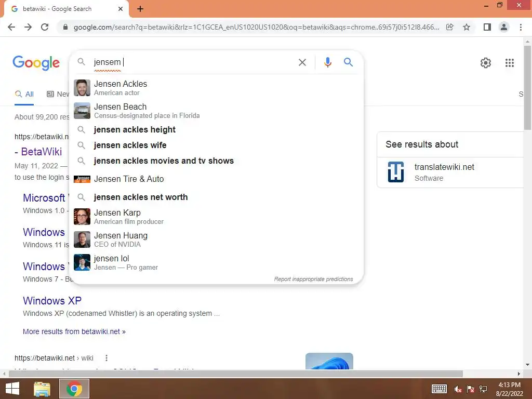Open the second result's three-dot options
The image size is (532, 399).
pyautogui.click(x=106, y=358)
